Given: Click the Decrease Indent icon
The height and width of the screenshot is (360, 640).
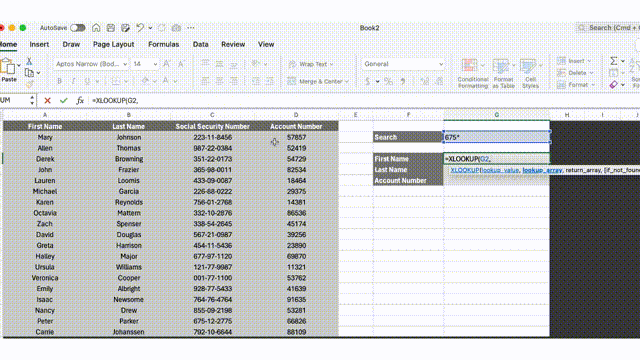Looking at the screenshot, I should pyautogui.click(x=256, y=81).
